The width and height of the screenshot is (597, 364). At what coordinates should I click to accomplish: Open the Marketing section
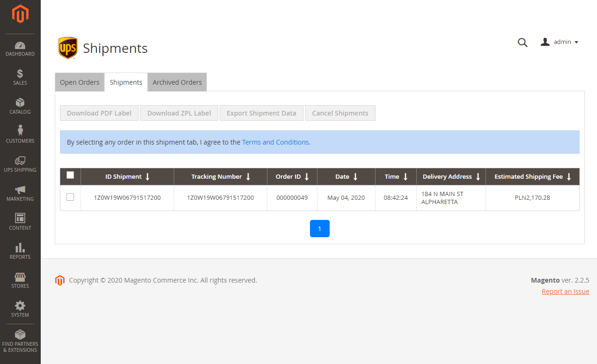pyautogui.click(x=20, y=194)
